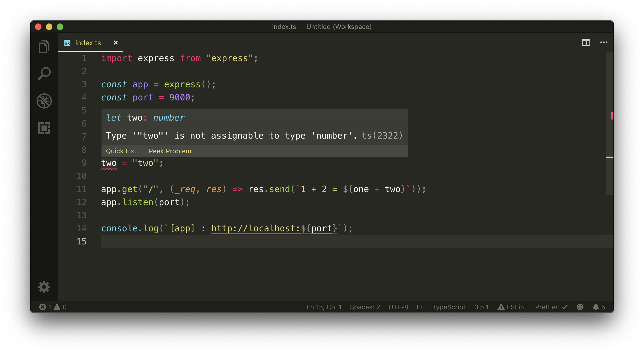Image resolution: width=644 pixels, height=353 pixels.
Task: Split the editor using the split icon
Action: tap(586, 43)
